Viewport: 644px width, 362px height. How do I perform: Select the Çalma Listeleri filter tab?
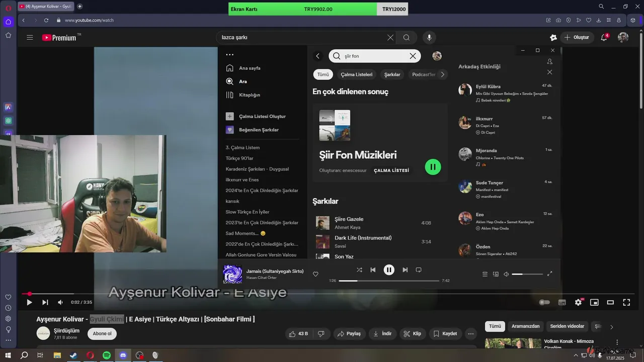[x=357, y=74]
